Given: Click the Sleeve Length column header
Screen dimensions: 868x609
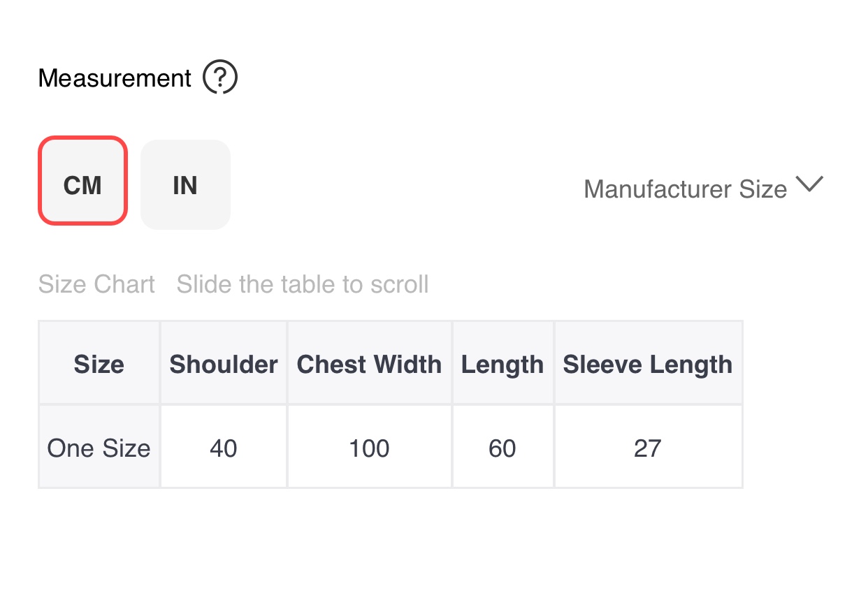Looking at the screenshot, I should pos(647,364).
